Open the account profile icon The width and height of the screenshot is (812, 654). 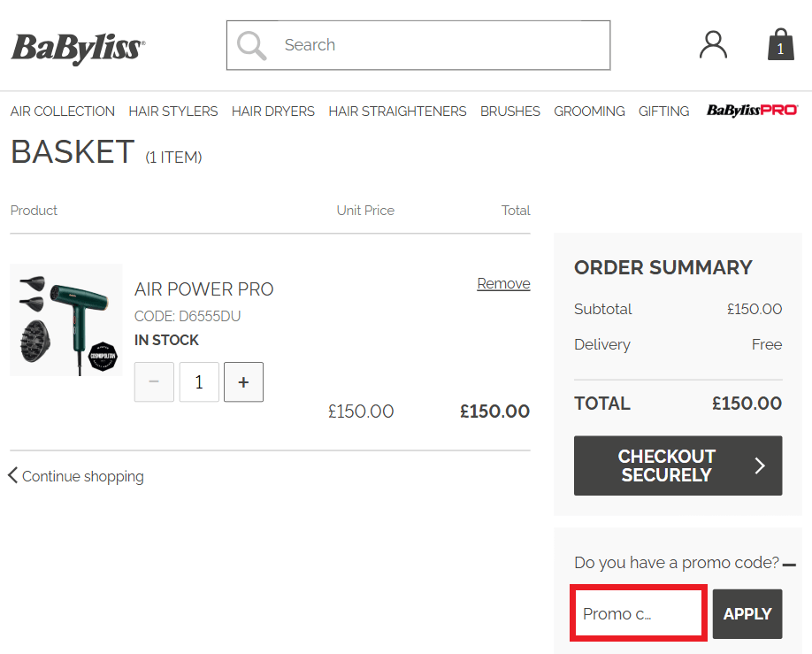[x=713, y=44]
